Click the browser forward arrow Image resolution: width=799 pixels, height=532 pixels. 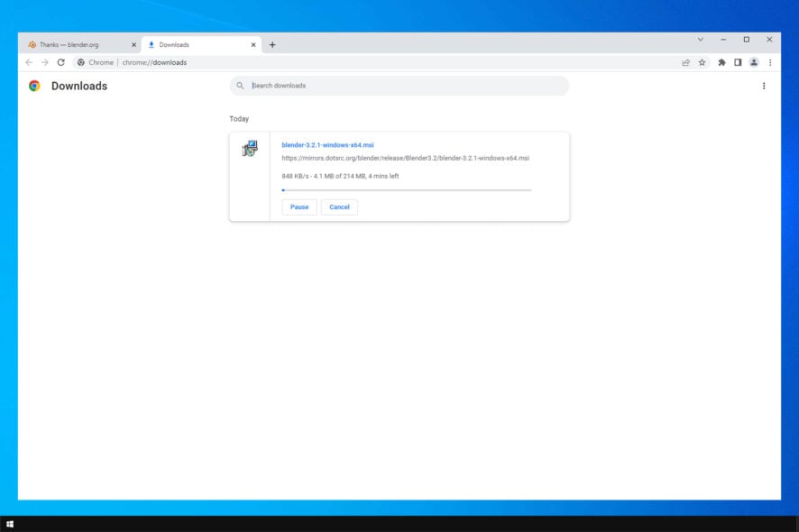(45, 62)
